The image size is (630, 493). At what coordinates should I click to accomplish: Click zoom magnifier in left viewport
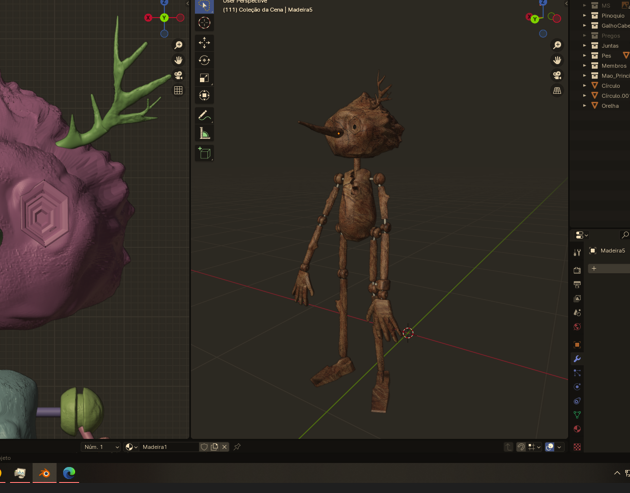point(178,45)
